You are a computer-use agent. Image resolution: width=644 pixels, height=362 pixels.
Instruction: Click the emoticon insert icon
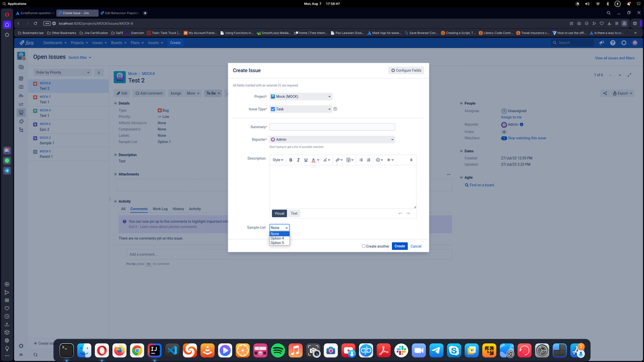[x=379, y=160]
